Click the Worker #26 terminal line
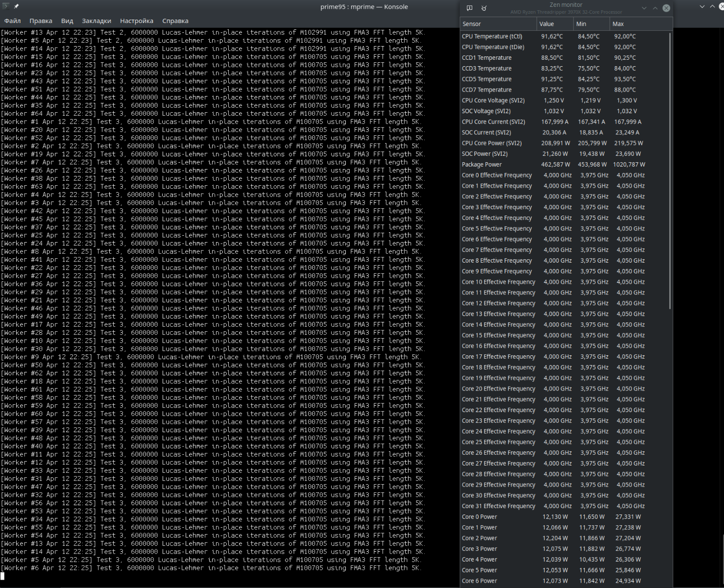Screen dimensions: 724x588 [x=213, y=171]
